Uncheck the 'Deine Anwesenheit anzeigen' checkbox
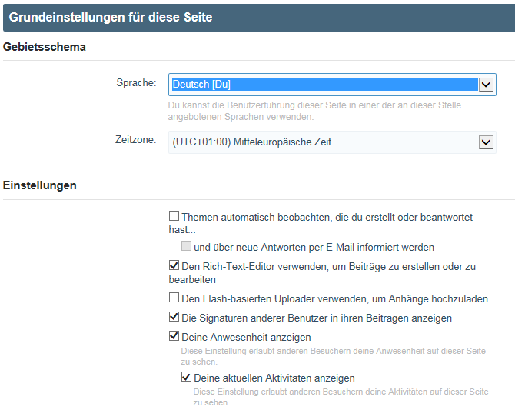The image size is (515, 420). click(174, 336)
